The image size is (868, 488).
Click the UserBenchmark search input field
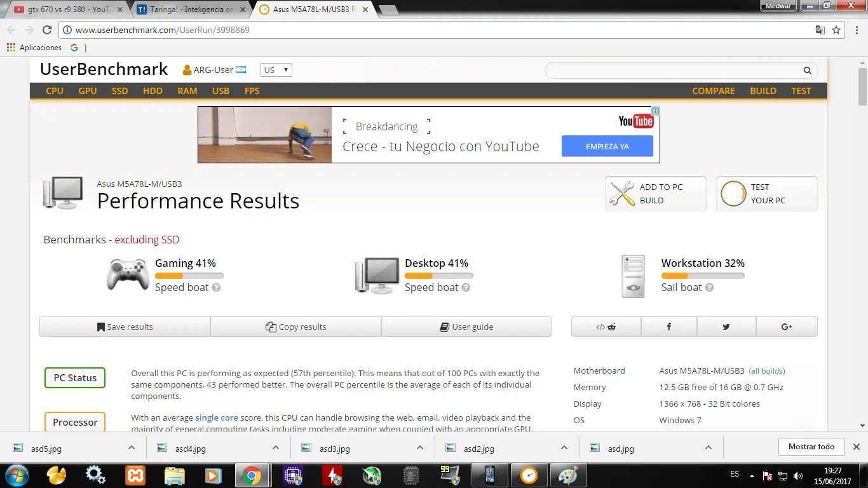coord(674,71)
